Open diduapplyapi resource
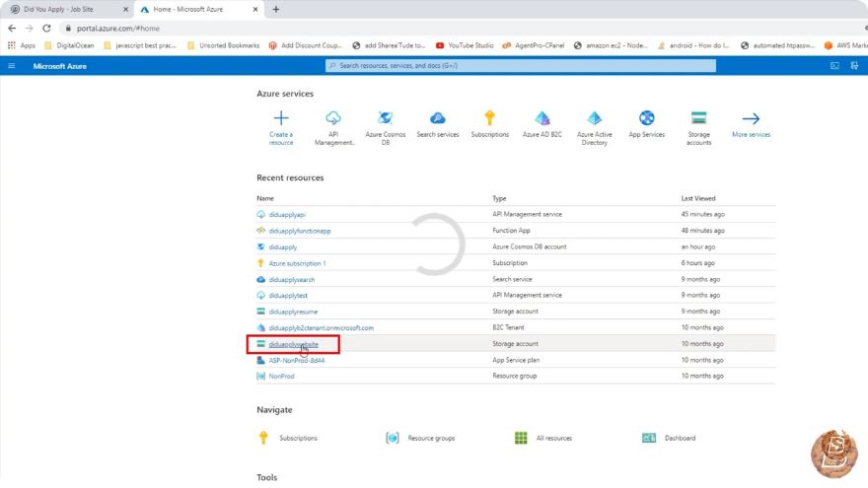The height and width of the screenshot is (488, 868). click(x=287, y=215)
